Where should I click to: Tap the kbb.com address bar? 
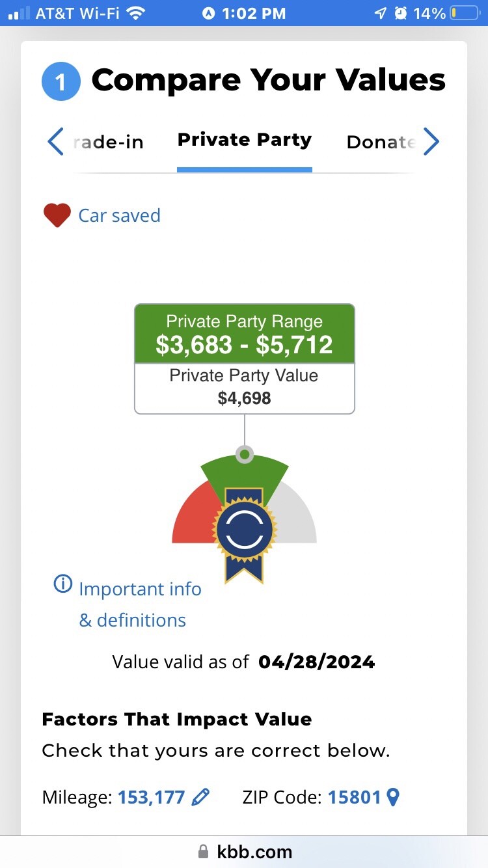coord(254,852)
